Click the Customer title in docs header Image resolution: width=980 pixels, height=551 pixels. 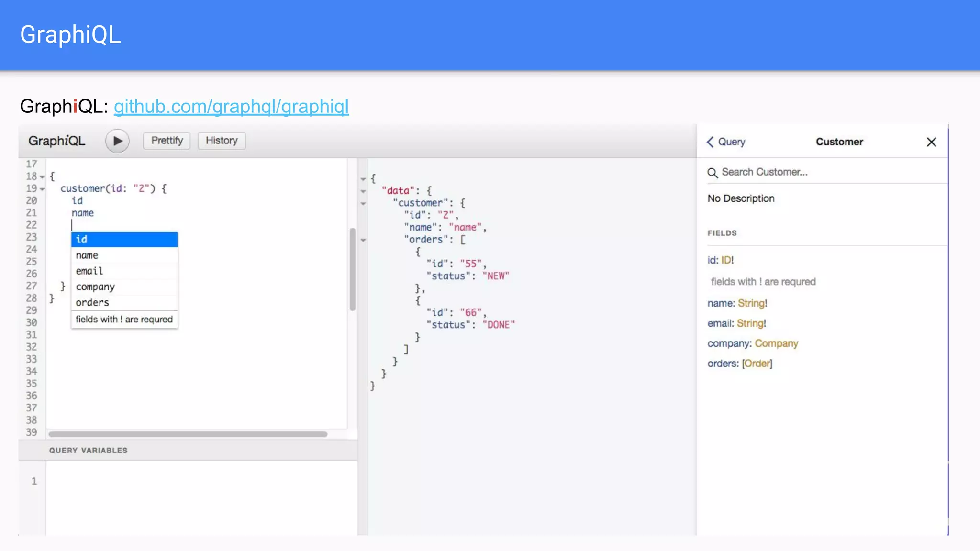tap(839, 142)
